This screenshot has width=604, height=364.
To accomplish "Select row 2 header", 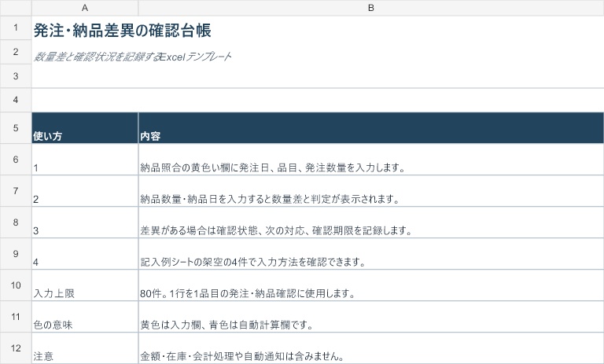I will click(16, 52).
